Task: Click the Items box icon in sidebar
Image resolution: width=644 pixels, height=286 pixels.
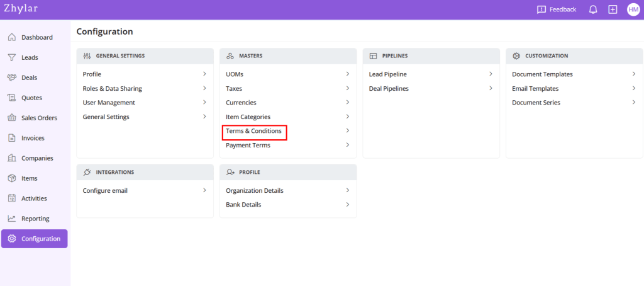Action: (x=11, y=178)
